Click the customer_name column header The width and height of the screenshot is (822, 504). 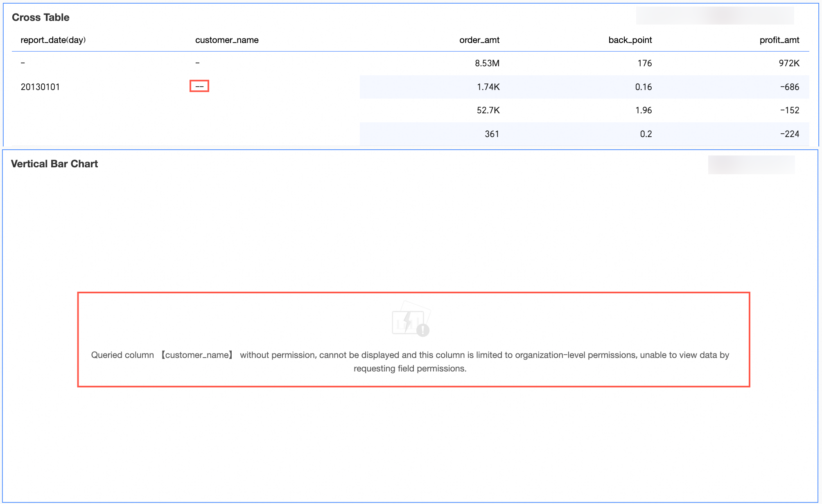[227, 40]
